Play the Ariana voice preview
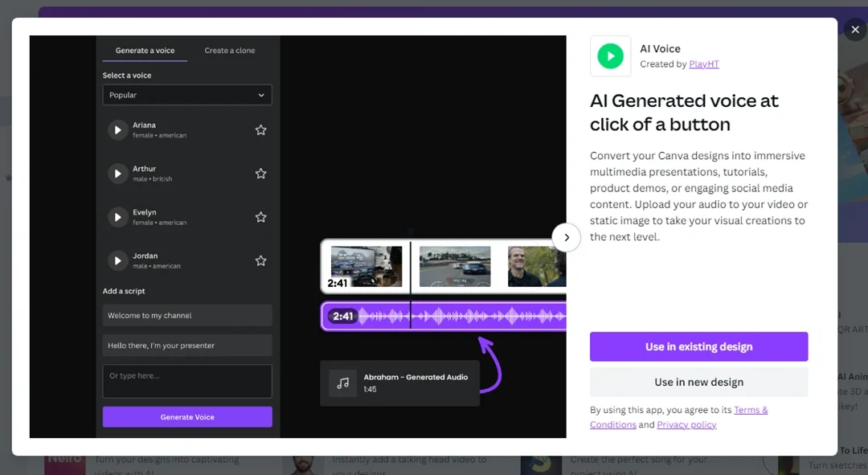The image size is (868, 475). click(x=117, y=130)
